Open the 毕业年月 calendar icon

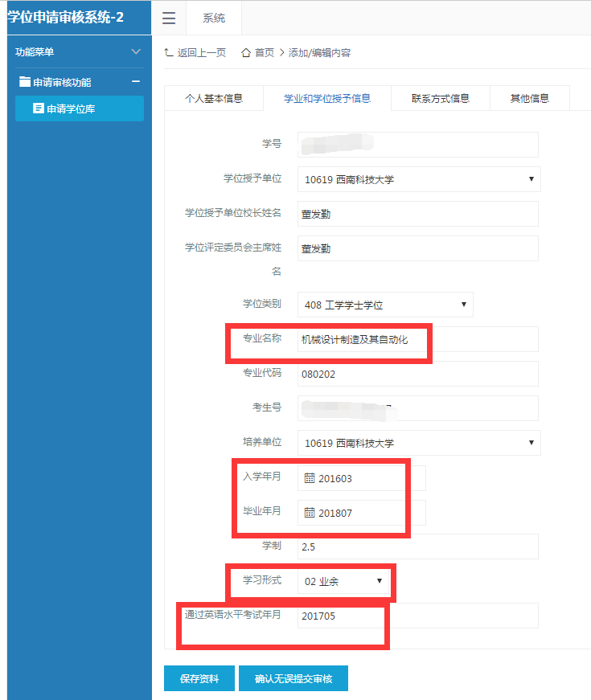coord(310,512)
